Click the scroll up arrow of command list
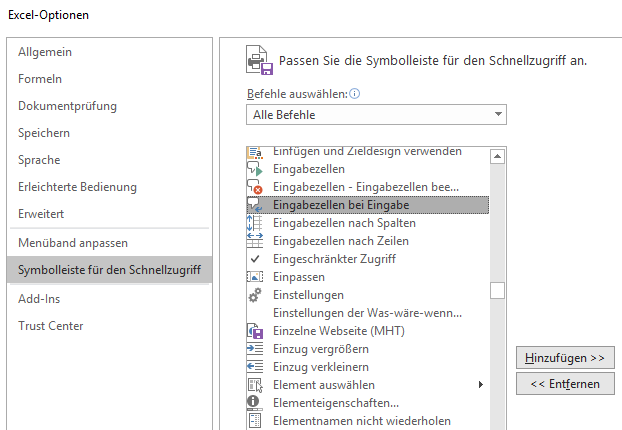 pos(497,156)
